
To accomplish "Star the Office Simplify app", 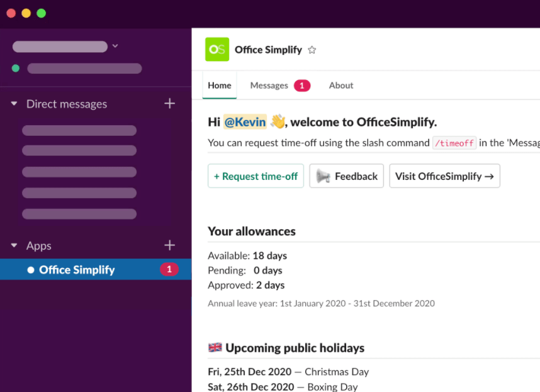I will (x=311, y=49).
